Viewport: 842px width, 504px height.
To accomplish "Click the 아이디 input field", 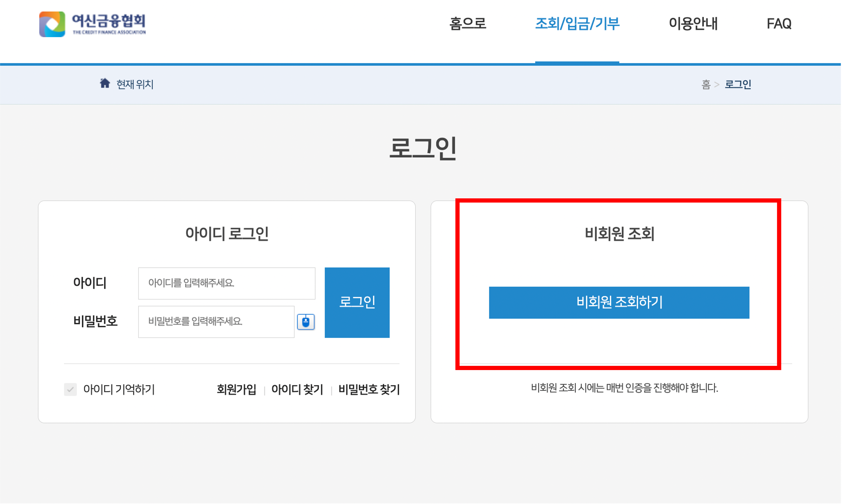I will [227, 283].
